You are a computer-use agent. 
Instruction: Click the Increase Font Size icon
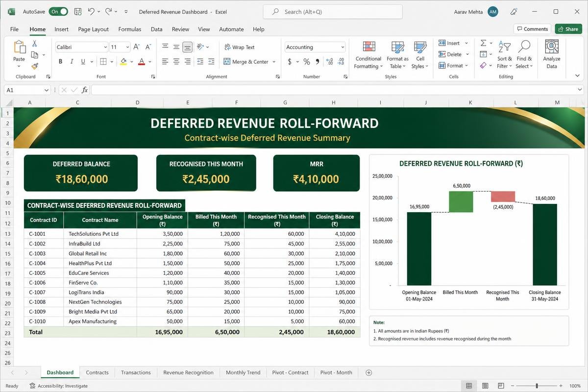pyautogui.click(x=137, y=47)
